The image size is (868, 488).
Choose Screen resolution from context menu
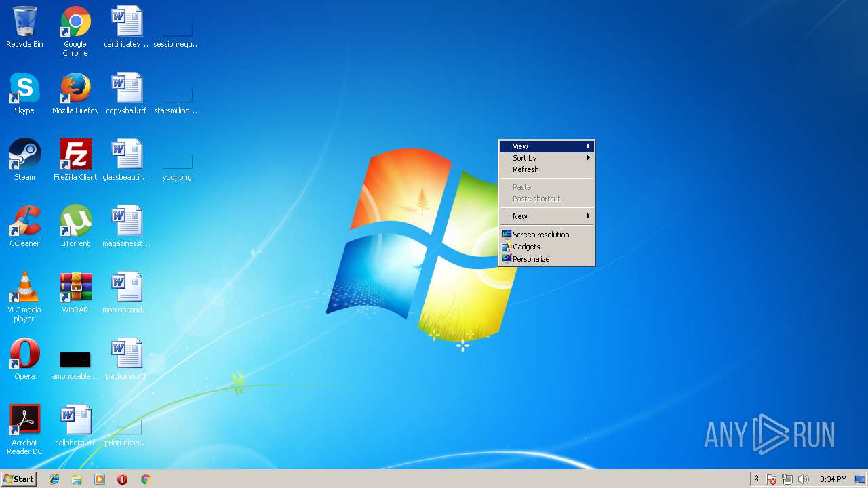point(547,235)
